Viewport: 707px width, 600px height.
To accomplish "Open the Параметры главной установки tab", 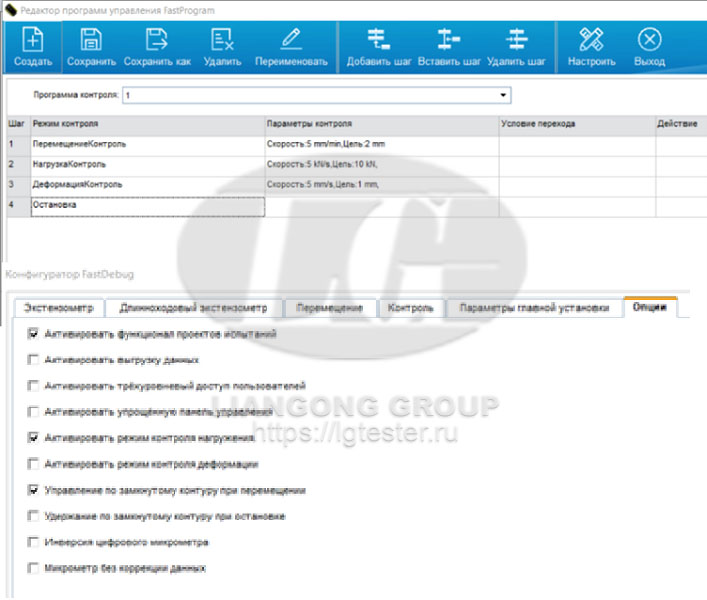I will click(533, 308).
